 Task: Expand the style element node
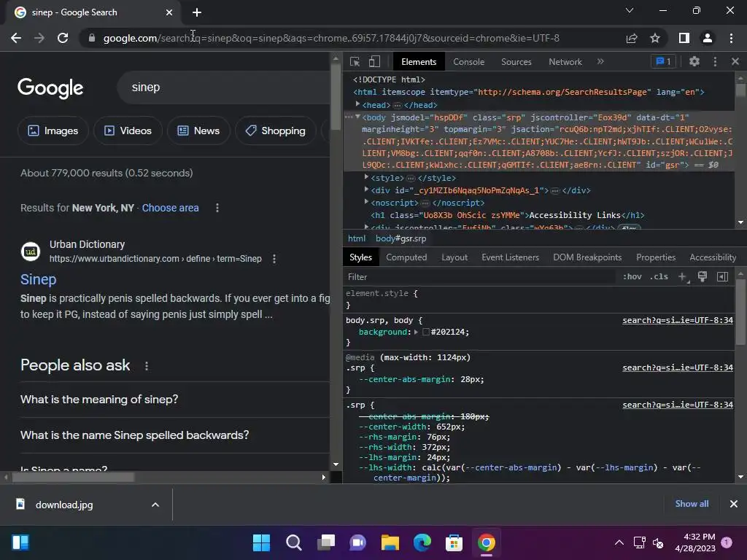pos(366,177)
